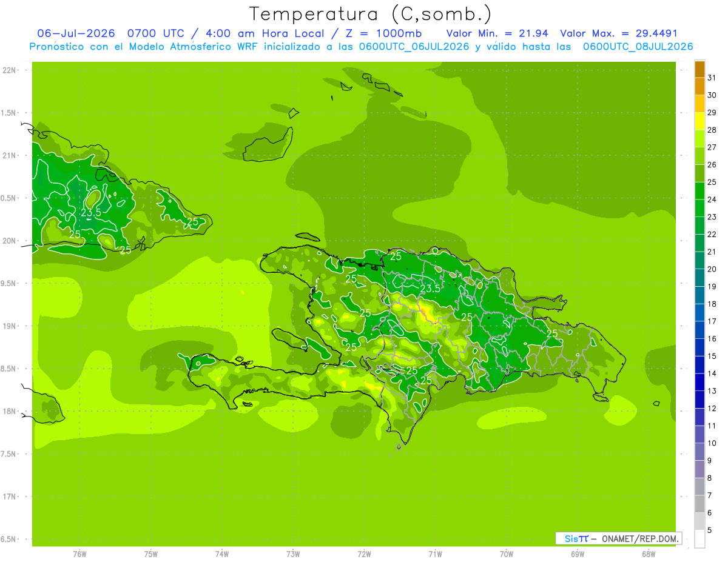The height and width of the screenshot is (562, 728).
Task: Click the title "Temperatura (C,somb.)"
Action: (370, 13)
